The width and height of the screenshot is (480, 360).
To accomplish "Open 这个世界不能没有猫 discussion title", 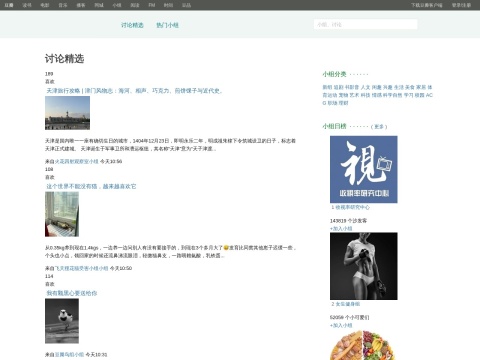I will pyautogui.click(x=91, y=186).
